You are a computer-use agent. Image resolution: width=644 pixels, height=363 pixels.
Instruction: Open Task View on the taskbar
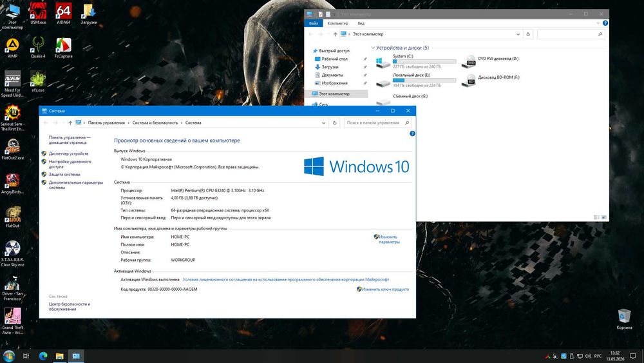tap(26, 356)
